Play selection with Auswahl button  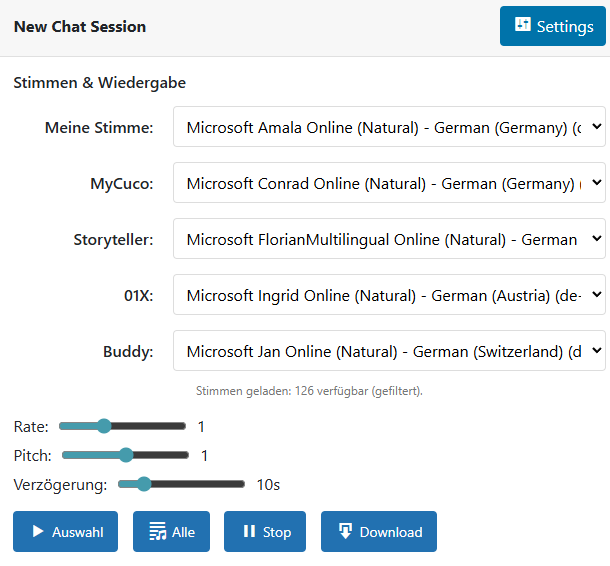(65, 531)
